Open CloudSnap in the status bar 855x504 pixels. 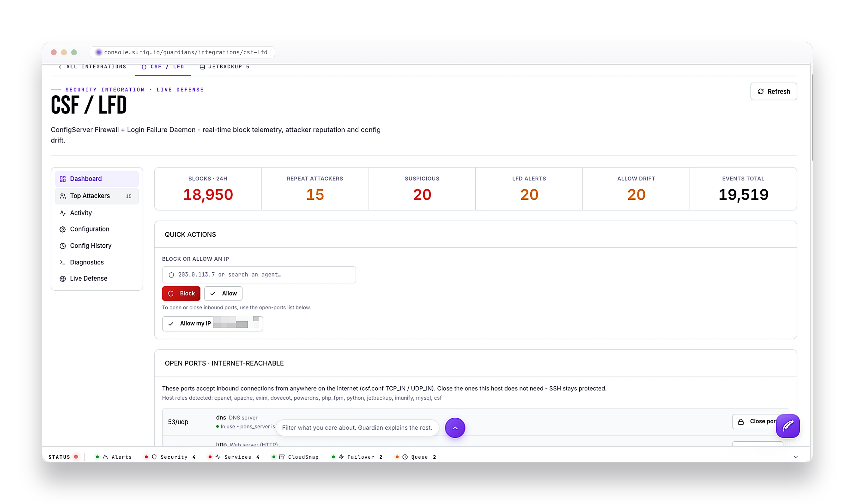pos(295,457)
